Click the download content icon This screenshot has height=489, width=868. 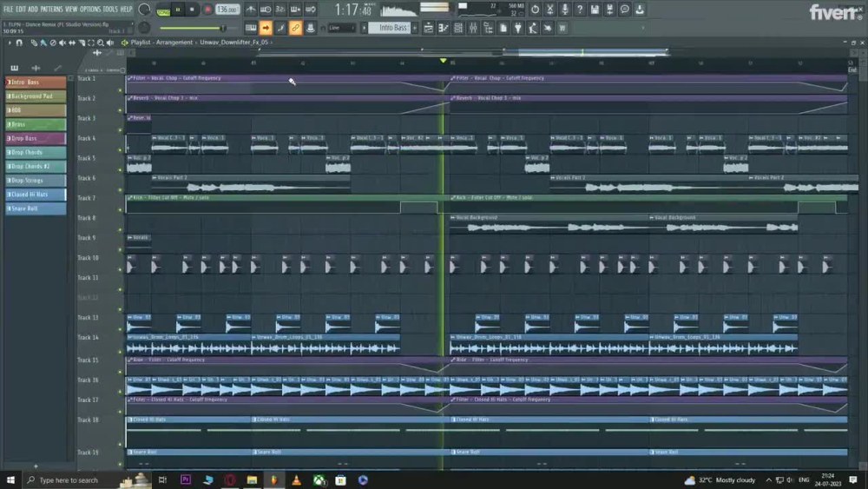point(640,10)
